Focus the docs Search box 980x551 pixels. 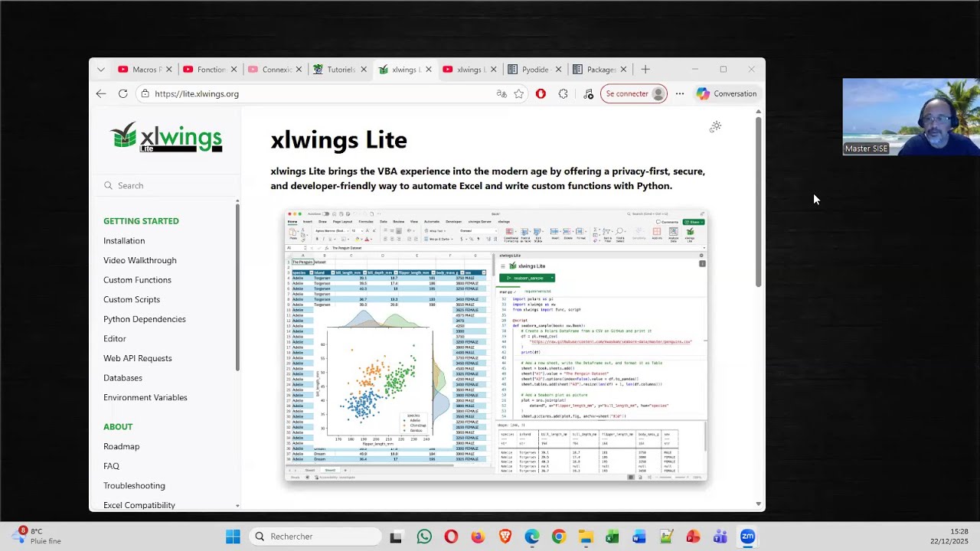[165, 185]
